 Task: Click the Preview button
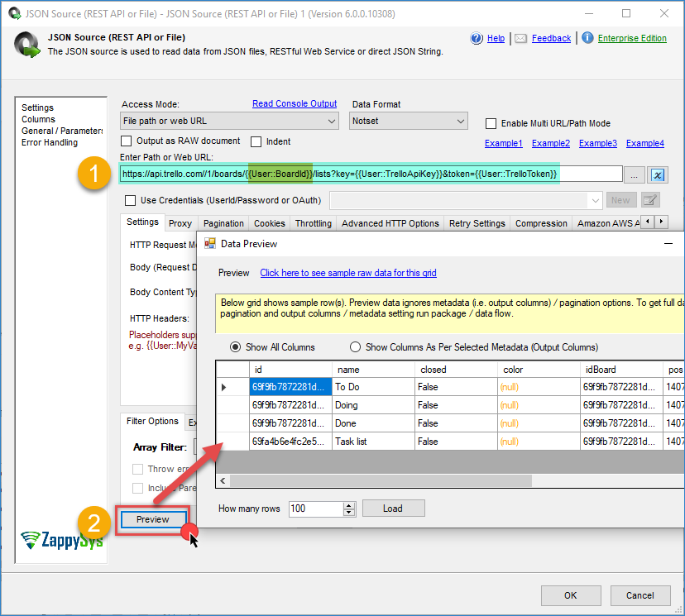[153, 519]
